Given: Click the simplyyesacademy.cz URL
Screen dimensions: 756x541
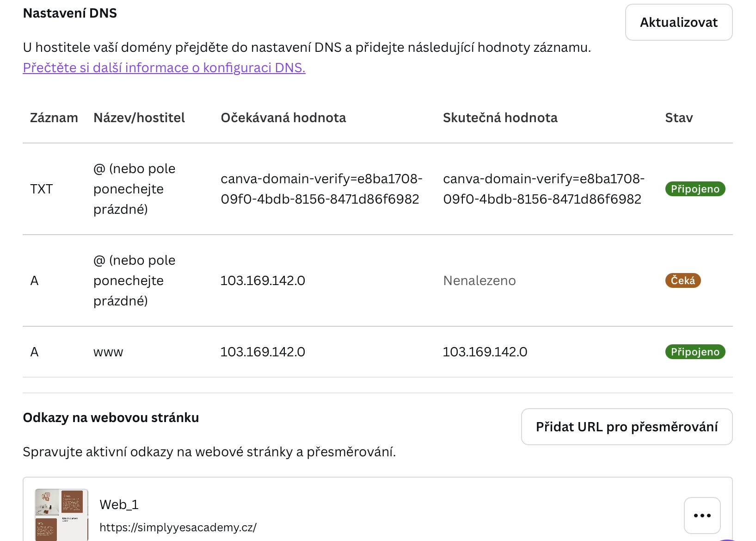Looking at the screenshot, I should tap(178, 527).
